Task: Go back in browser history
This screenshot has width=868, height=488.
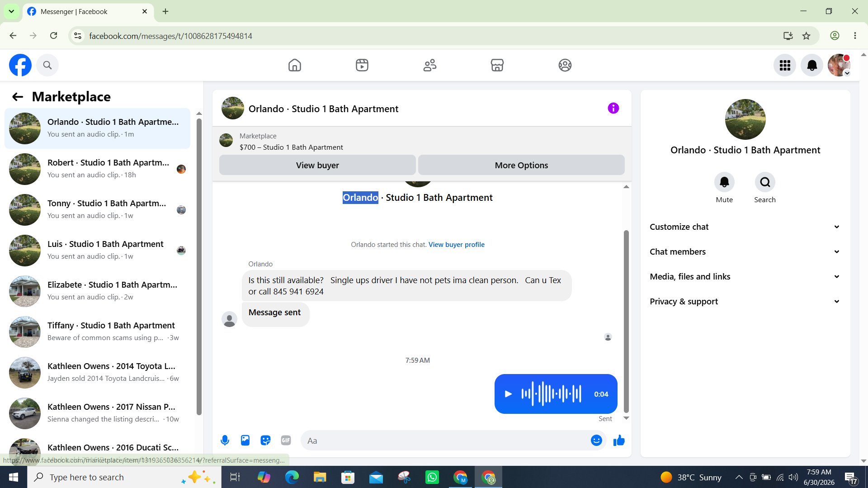Action: [13, 36]
